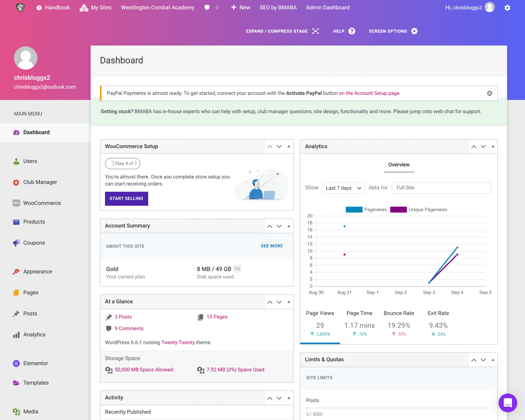Click the Products box icon

[x=16, y=222]
